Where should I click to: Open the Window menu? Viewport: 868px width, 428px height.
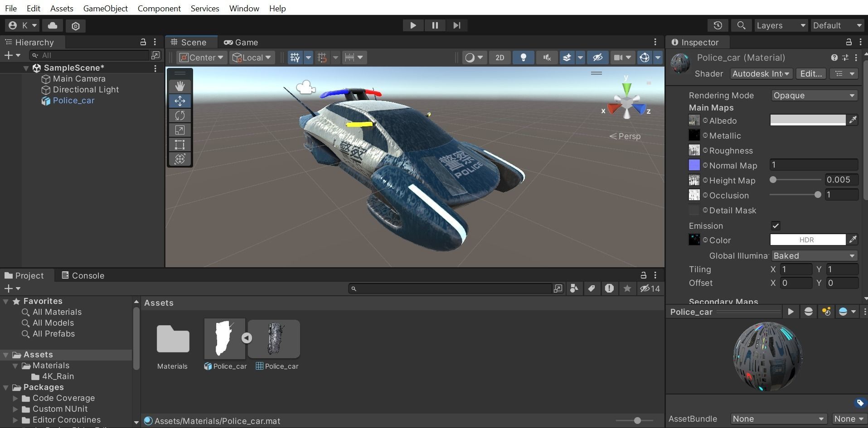(x=244, y=8)
